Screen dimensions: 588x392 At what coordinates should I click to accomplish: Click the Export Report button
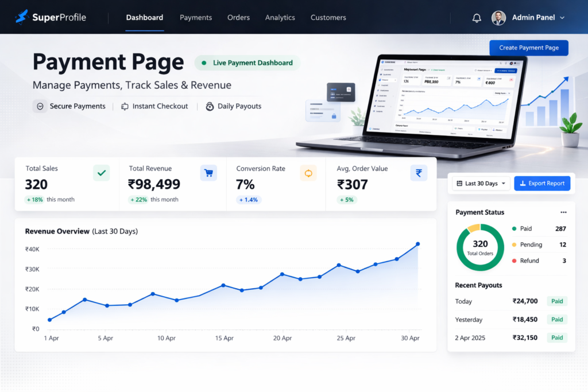coord(542,184)
